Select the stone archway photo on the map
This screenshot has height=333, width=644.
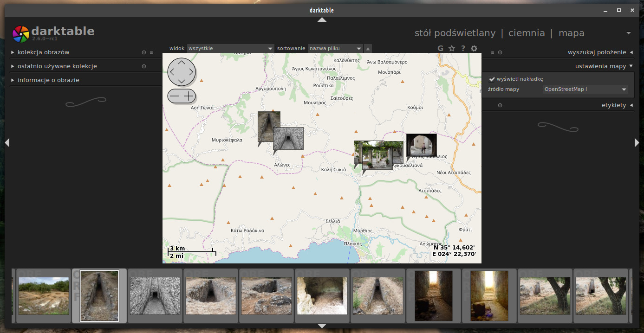(422, 145)
